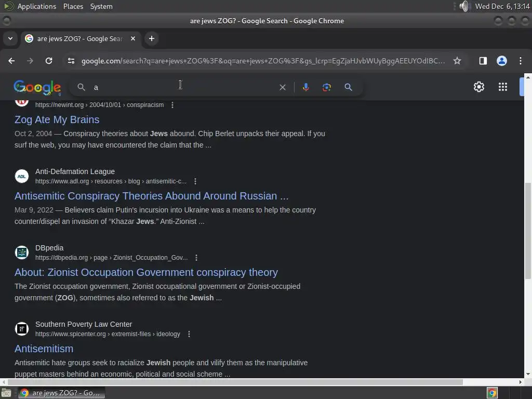Open the System menu
Image resolution: width=532 pixels, height=399 pixels.
click(101, 6)
